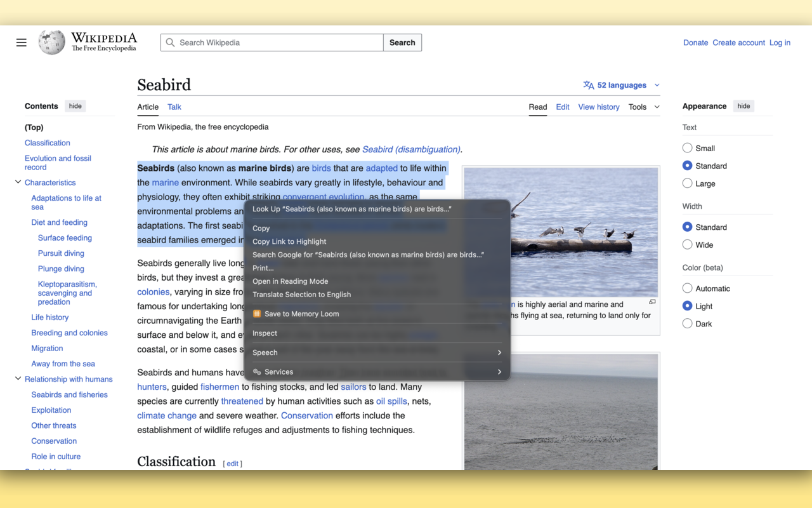The width and height of the screenshot is (812, 508).
Task: Choose Look Up Seabirds entry
Action: (x=377, y=209)
